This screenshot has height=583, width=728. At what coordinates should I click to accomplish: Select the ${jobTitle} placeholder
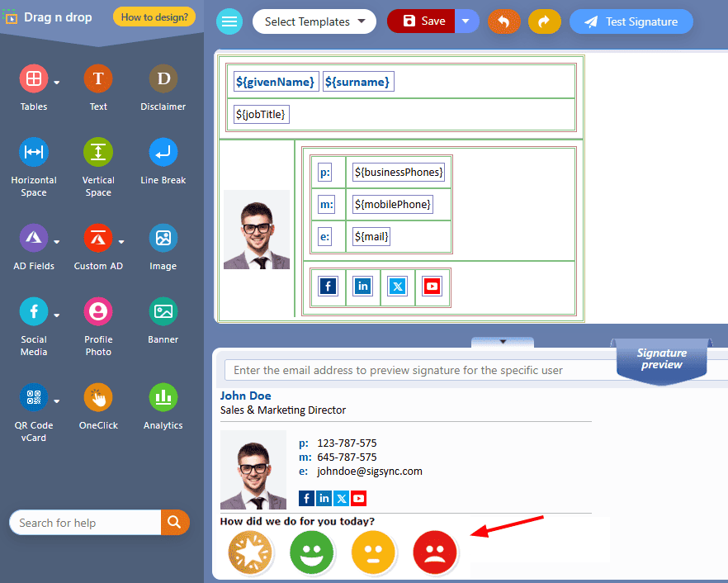[x=261, y=114]
